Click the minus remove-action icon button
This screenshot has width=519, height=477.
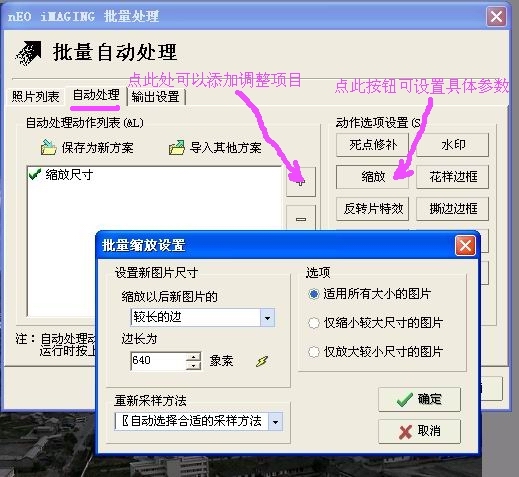(301, 218)
